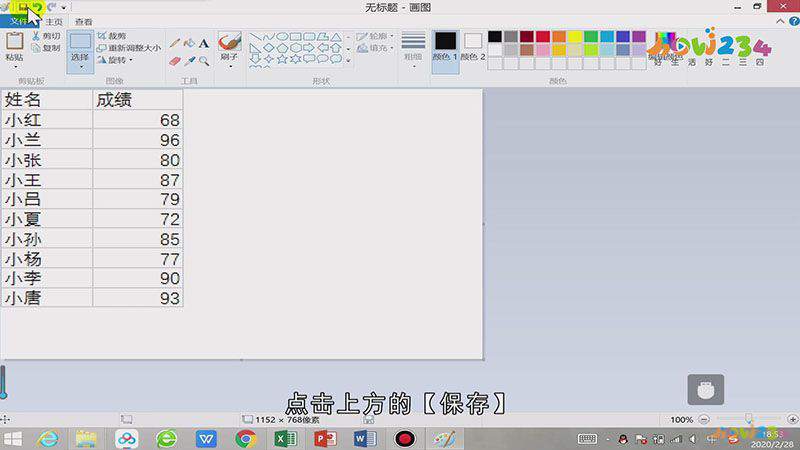Screen dimensions: 800x450
Task: Open the 旋转 (Rotate) dropdown
Action: tap(115, 60)
